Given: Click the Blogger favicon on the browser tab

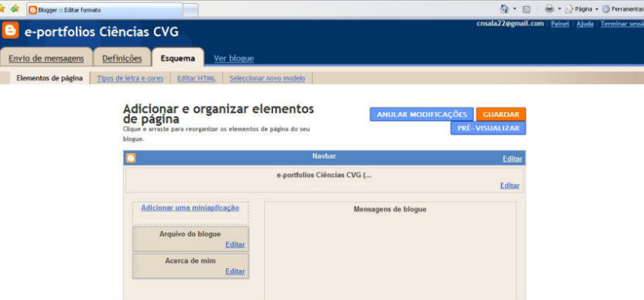Looking at the screenshot, I should point(33,10).
